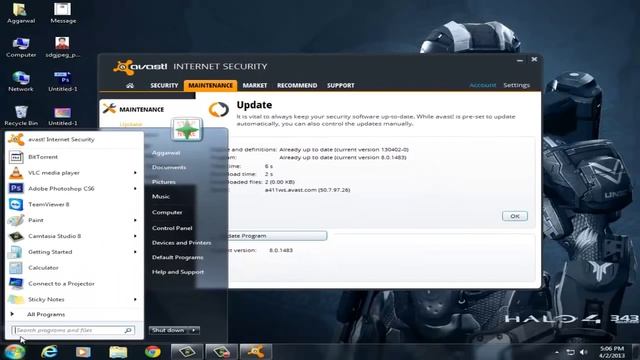
Task: Select Update in the Maintenance sidebar
Action: [x=131, y=124]
